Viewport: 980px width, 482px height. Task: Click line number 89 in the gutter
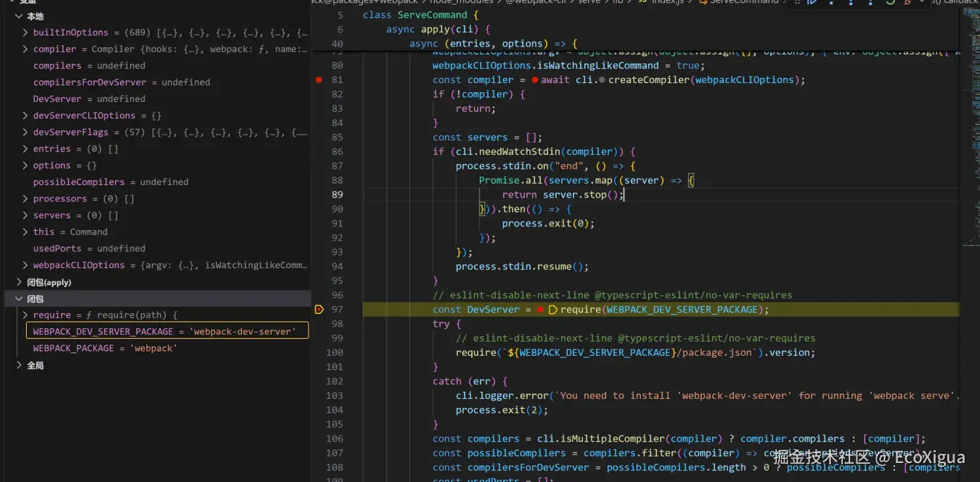337,195
